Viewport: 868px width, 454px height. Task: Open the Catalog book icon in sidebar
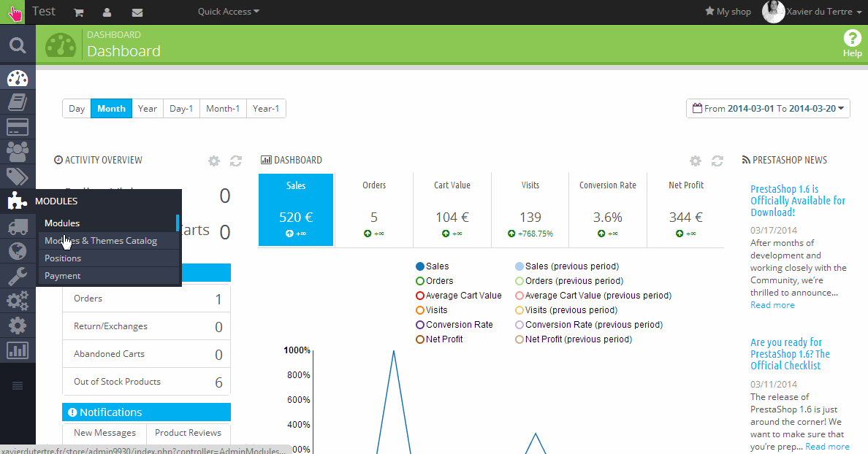coord(18,102)
